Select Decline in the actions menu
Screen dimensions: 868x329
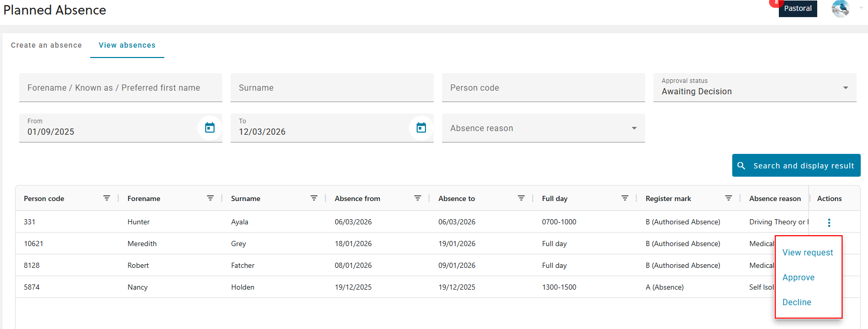tap(796, 302)
